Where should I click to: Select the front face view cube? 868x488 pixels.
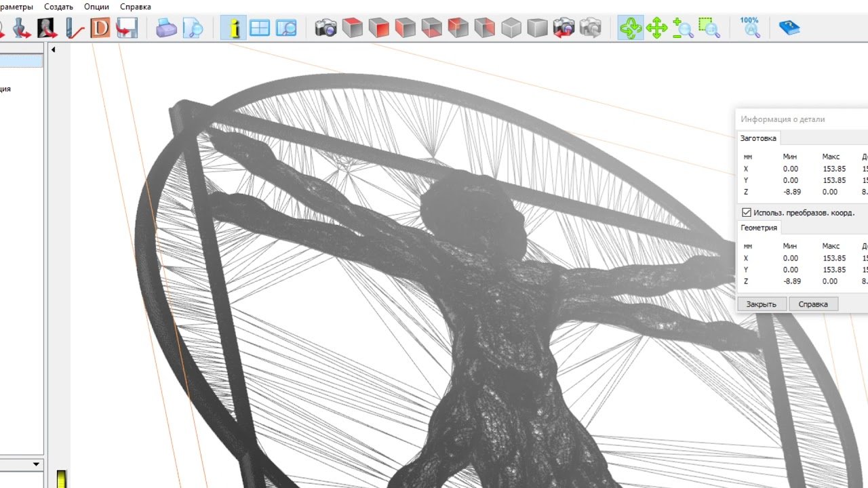pos(379,28)
